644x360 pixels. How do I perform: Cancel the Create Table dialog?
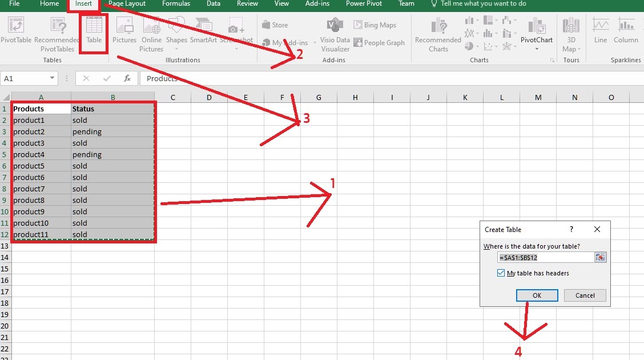point(585,295)
